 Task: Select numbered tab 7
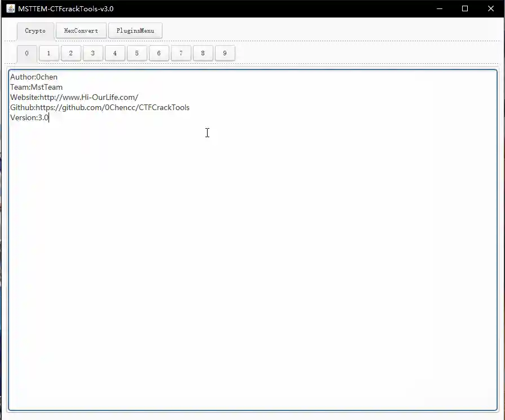pos(181,53)
